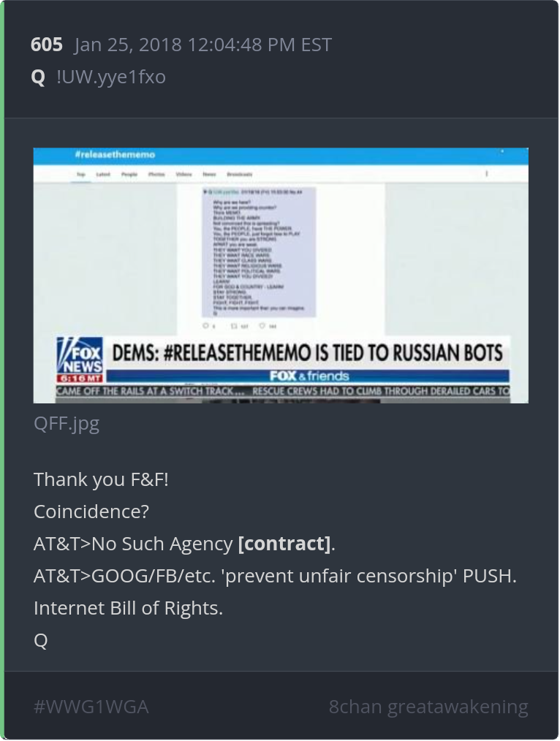The height and width of the screenshot is (741, 560).
Task: Open post number 605 link
Action: [x=46, y=45]
